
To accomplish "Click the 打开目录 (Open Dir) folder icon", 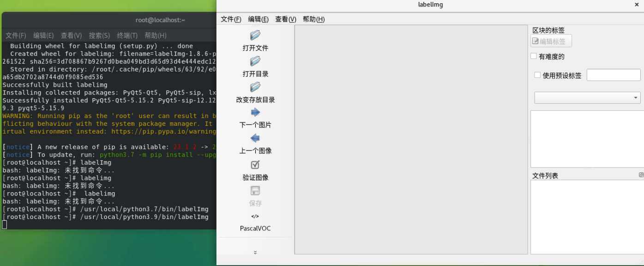I will click(x=255, y=61).
